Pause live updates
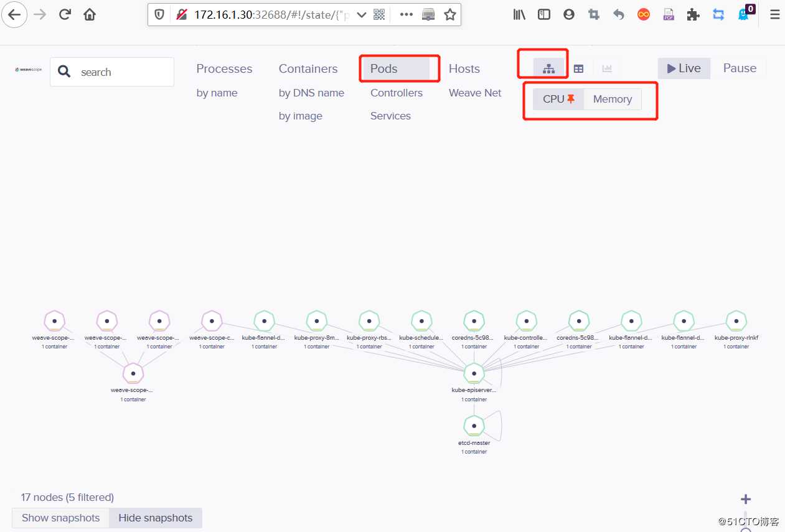The width and height of the screenshot is (785, 532). point(740,68)
